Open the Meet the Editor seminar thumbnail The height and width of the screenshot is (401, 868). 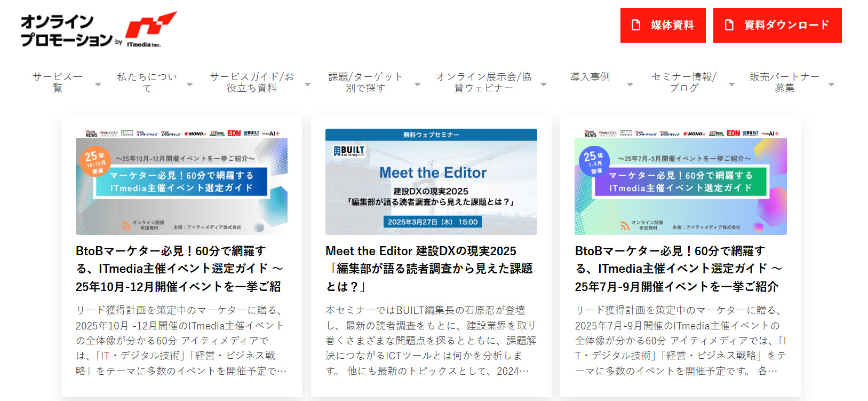click(431, 182)
